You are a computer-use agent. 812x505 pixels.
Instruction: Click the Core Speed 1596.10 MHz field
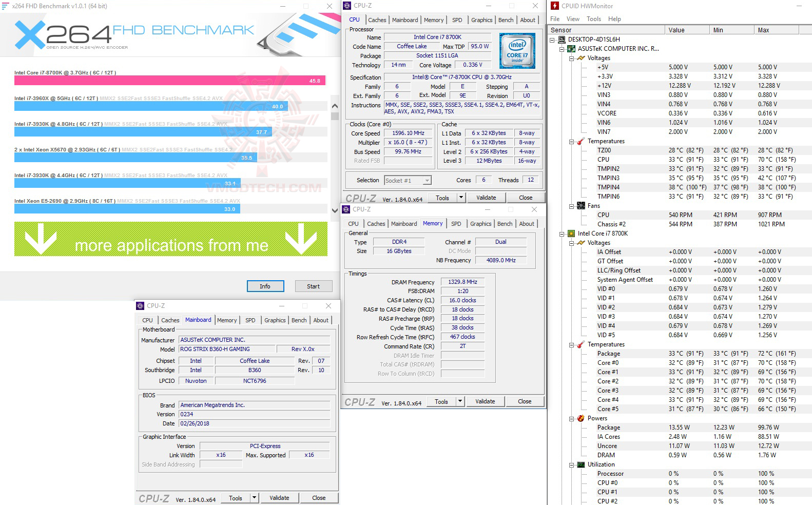(409, 133)
